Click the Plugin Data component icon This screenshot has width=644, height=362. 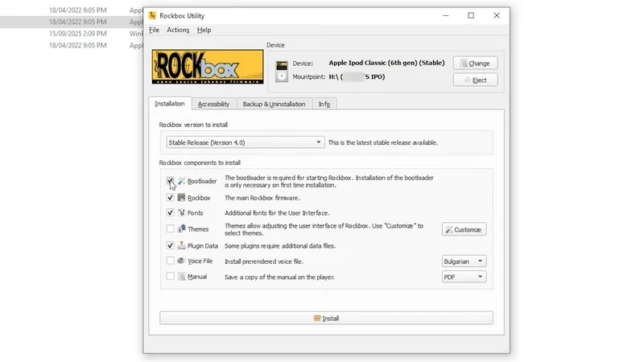pos(182,245)
